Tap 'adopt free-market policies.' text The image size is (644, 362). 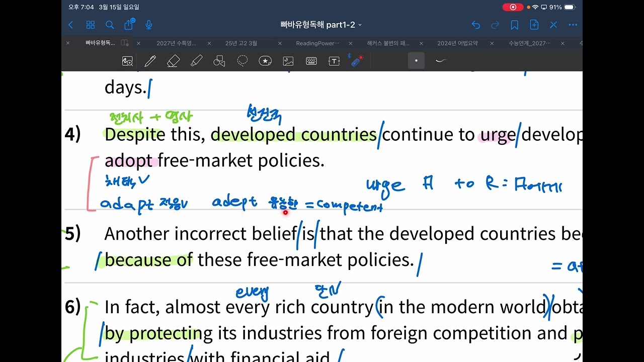click(x=214, y=160)
